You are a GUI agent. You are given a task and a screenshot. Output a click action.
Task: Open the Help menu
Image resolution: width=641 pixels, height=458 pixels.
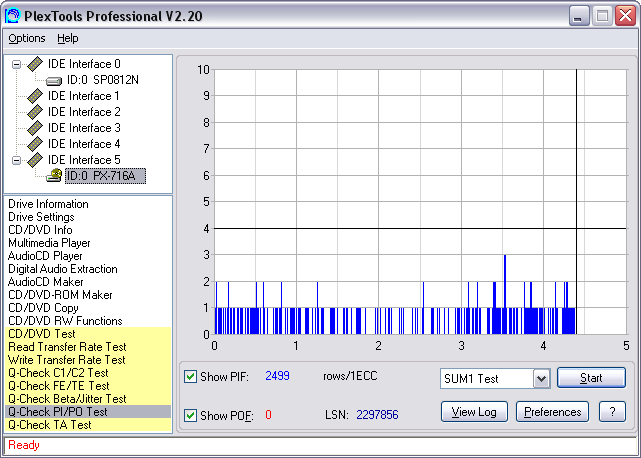click(x=67, y=38)
